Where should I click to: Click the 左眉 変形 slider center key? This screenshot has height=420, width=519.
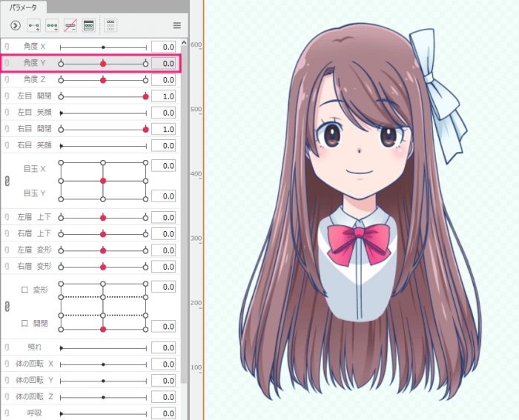103,250
